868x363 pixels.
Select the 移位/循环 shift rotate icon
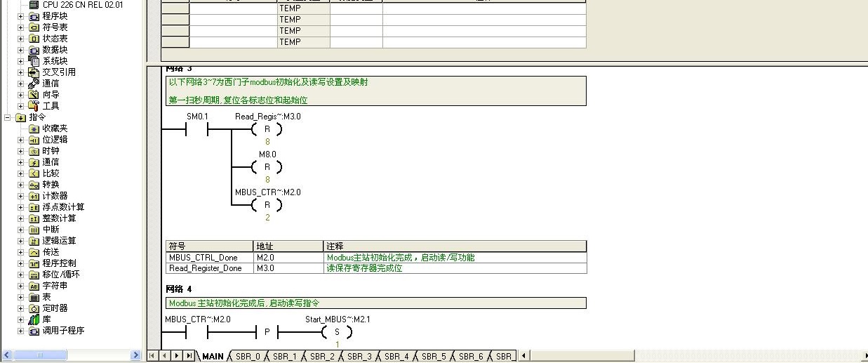pyautogui.click(x=34, y=275)
